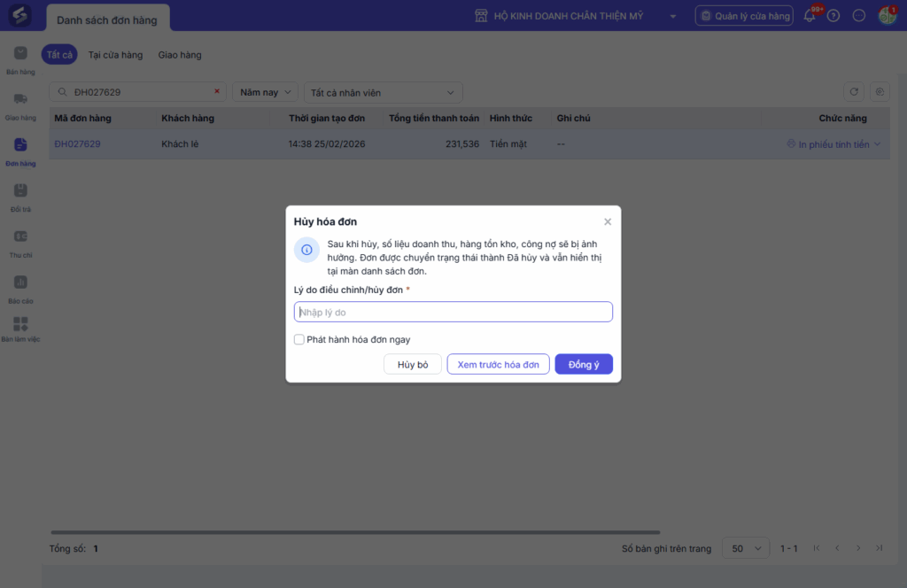Screen dimensions: 907x588
Task: Open the records per page dropdown 50
Action: 746,548
